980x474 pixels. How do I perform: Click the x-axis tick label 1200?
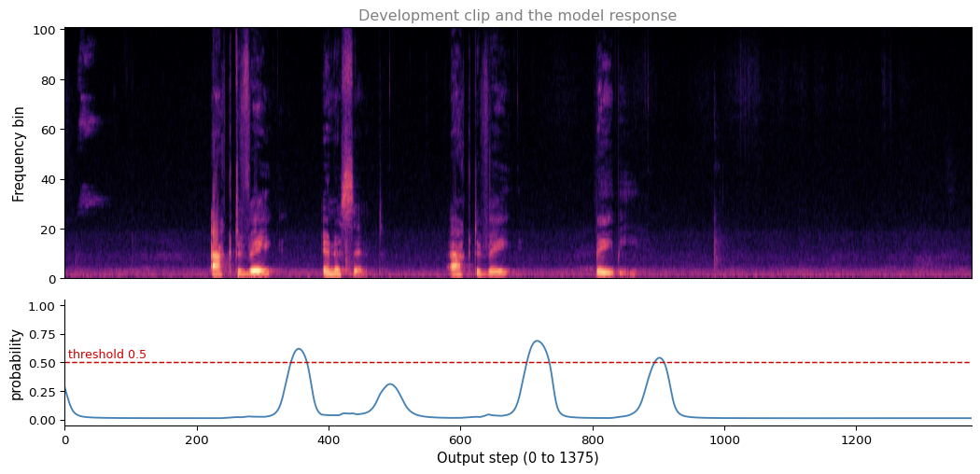point(856,439)
